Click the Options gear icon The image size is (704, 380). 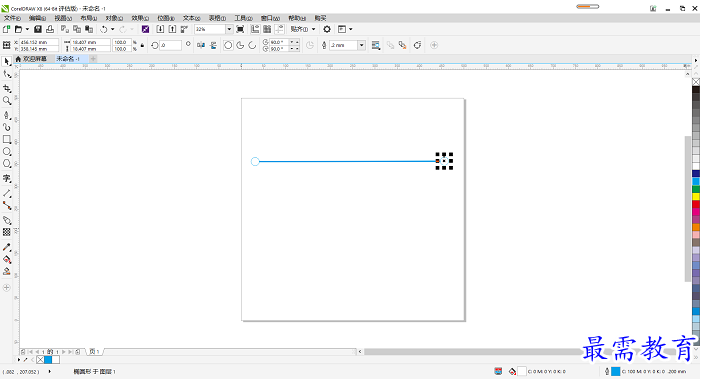(x=327, y=29)
